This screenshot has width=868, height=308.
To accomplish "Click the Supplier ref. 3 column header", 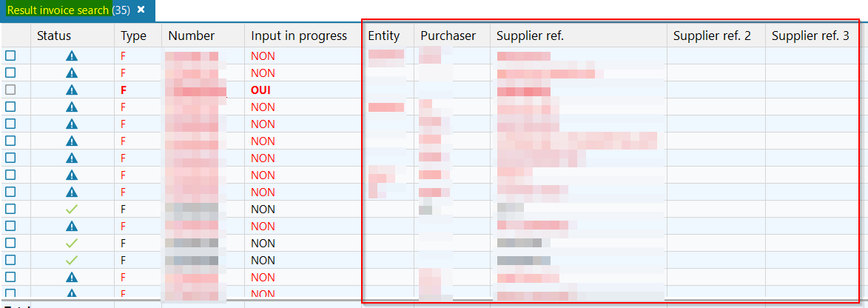I will pos(810,36).
